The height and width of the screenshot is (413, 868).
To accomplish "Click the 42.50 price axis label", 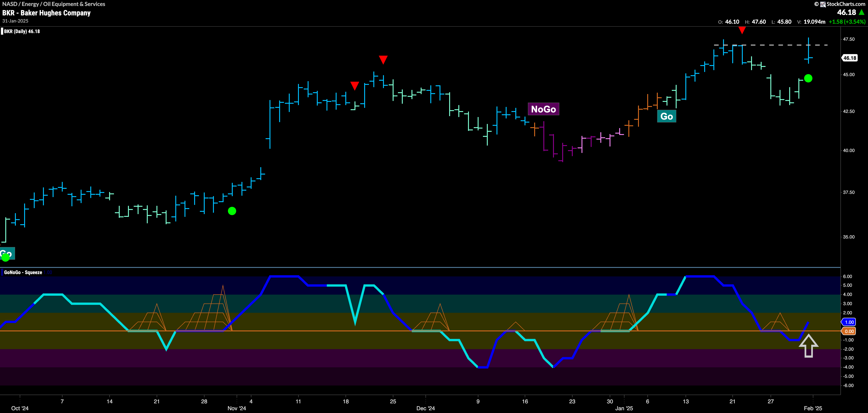I will [849, 112].
